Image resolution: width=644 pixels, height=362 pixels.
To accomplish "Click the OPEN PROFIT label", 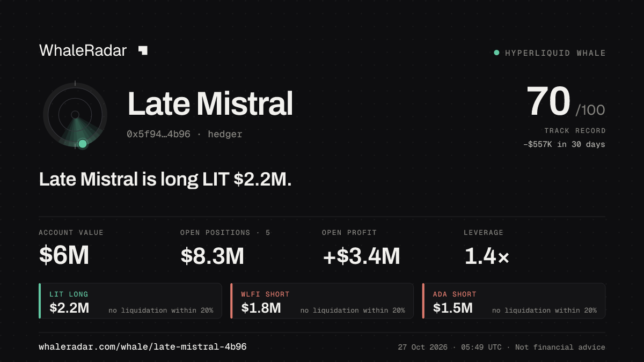I will [349, 233].
